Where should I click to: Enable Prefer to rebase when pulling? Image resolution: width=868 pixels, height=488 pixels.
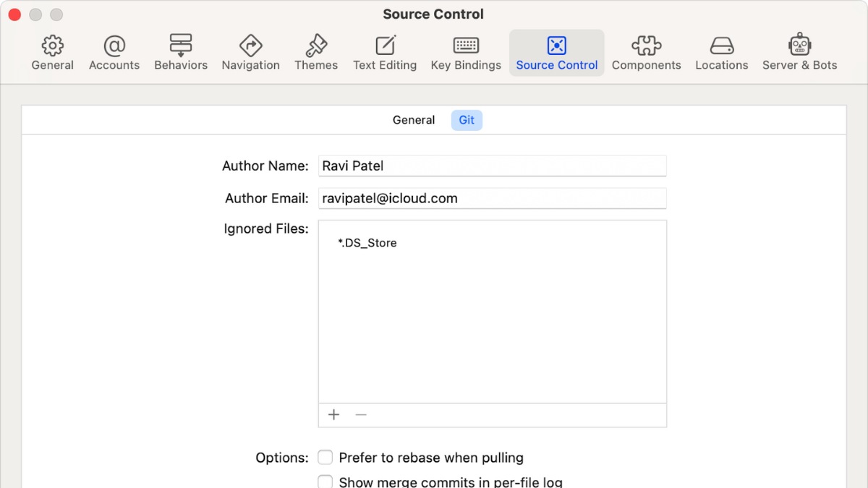[x=326, y=458]
